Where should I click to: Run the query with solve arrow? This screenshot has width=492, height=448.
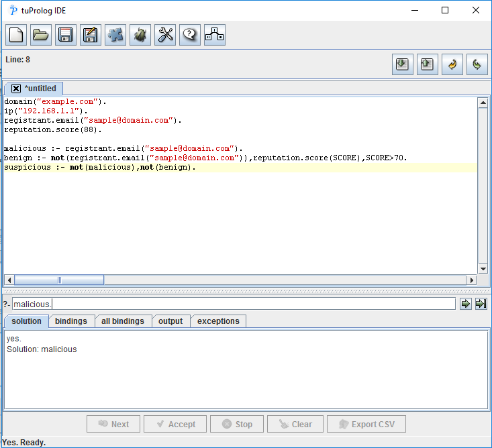[466, 304]
